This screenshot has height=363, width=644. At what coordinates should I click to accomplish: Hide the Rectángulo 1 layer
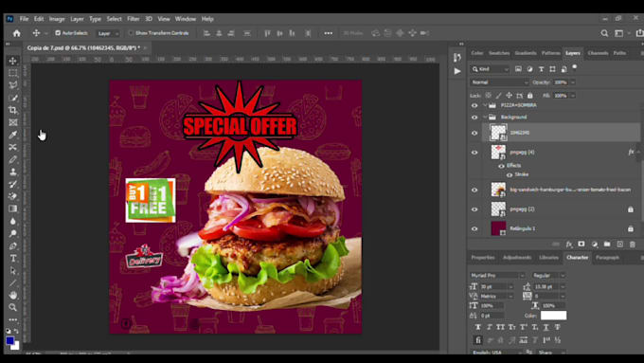(474, 229)
